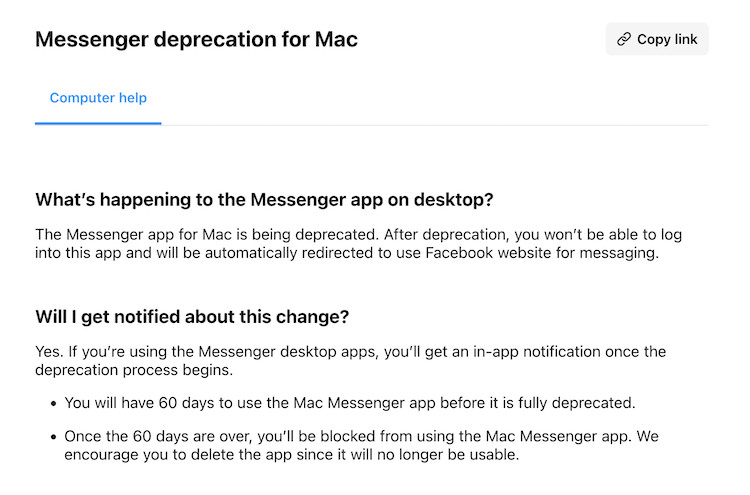
Task: Click the first bullet point marker
Action: (x=53, y=404)
